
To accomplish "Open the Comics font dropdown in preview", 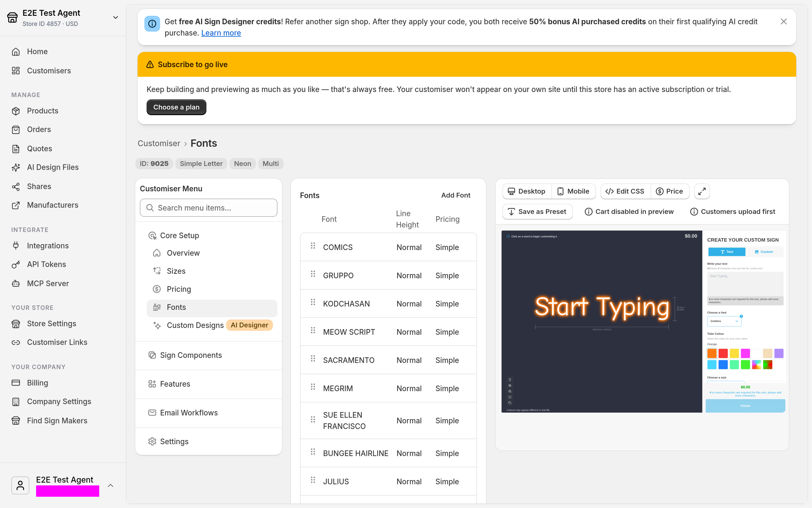I will [x=724, y=321].
